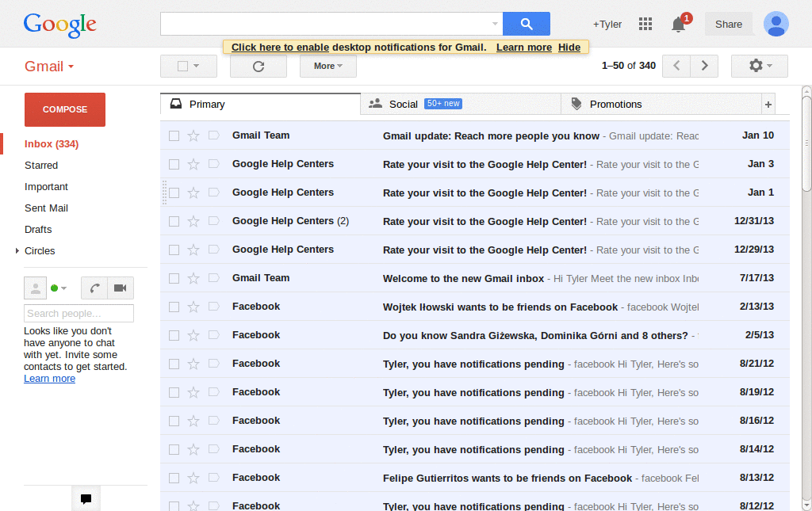The height and width of the screenshot is (511, 812).
Task: Select the Welcome to new Gmail inbox checkbox
Action: (174, 278)
